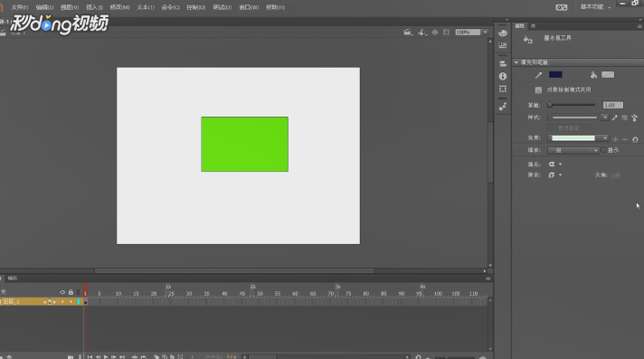Click go to last frame button

point(122,357)
